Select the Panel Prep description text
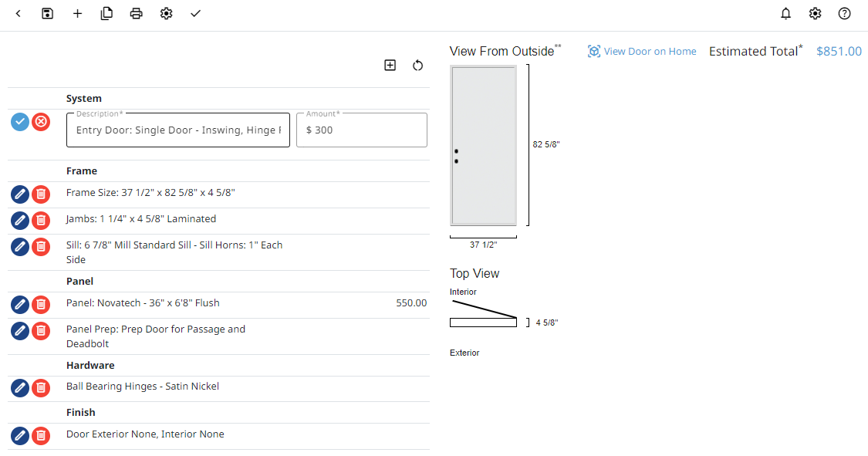Screen dimensions: 868x456 click(156, 336)
